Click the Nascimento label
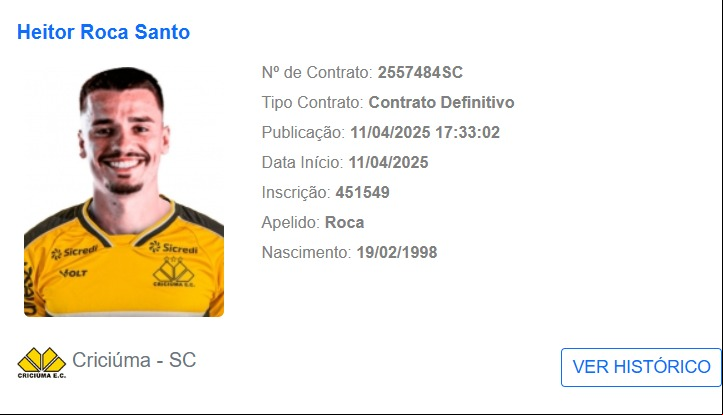The width and height of the screenshot is (723, 415). point(307,252)
